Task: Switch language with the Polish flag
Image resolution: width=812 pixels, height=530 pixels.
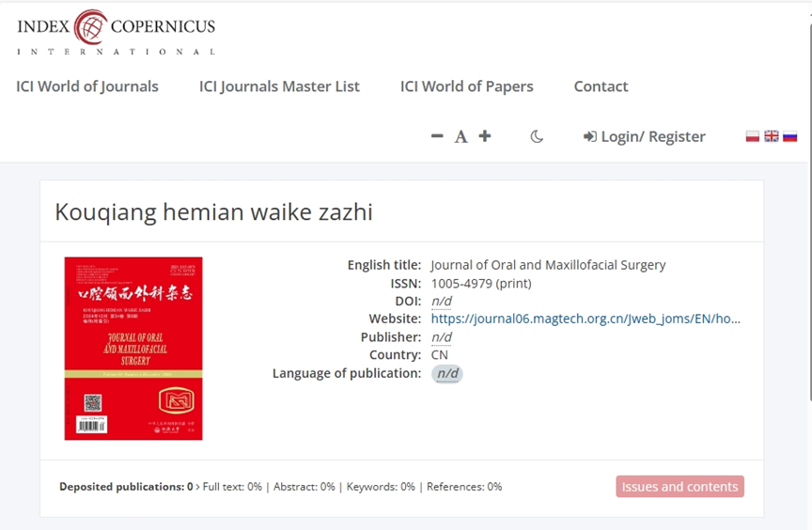Action: pyautogui.click(x=753, y=136)
